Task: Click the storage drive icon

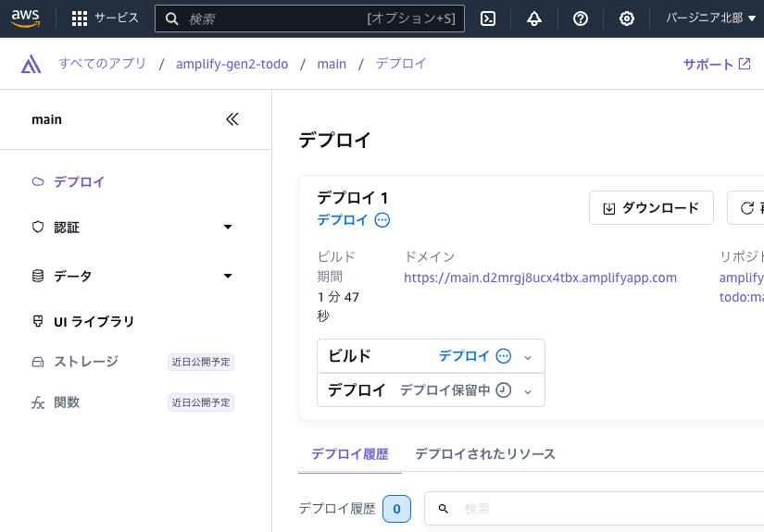Action: click(38, 362)
